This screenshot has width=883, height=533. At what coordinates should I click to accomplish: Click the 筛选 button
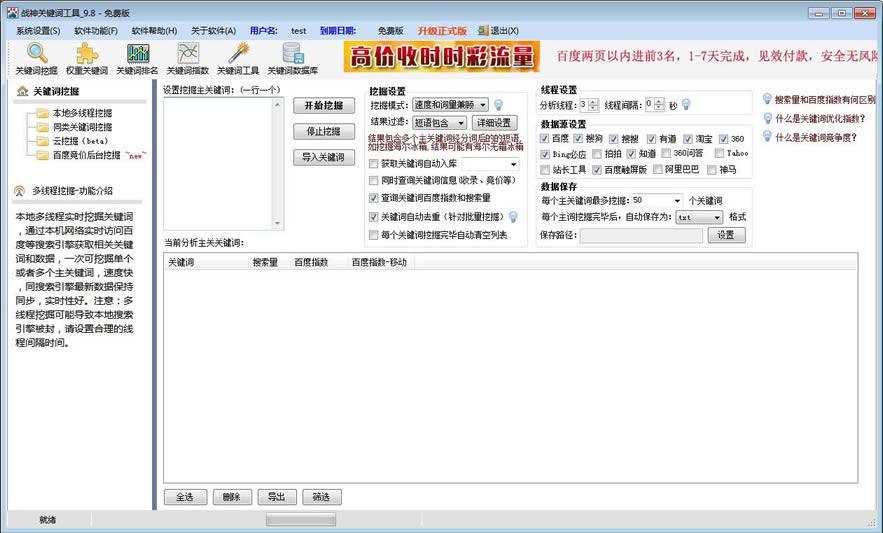click(x=322, y=497)
